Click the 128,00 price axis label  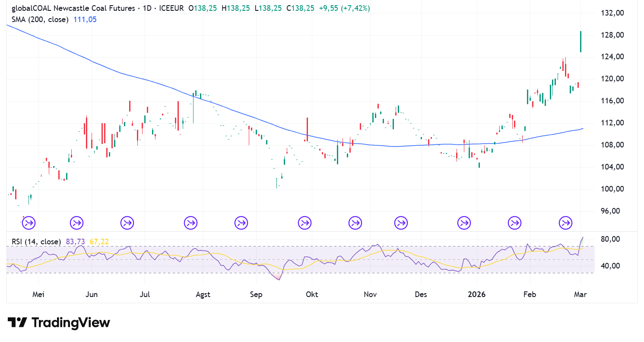click(613, 35)
